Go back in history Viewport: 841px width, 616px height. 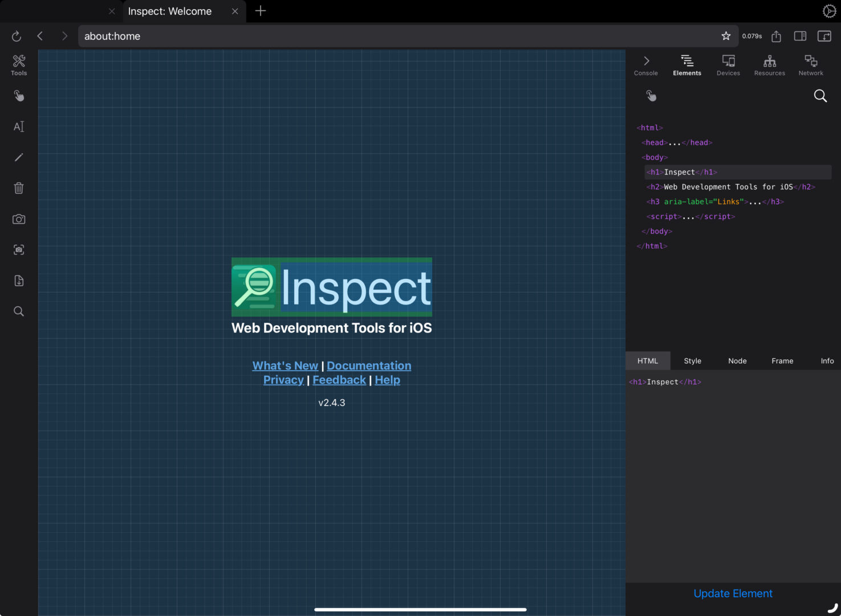[40, 36]
